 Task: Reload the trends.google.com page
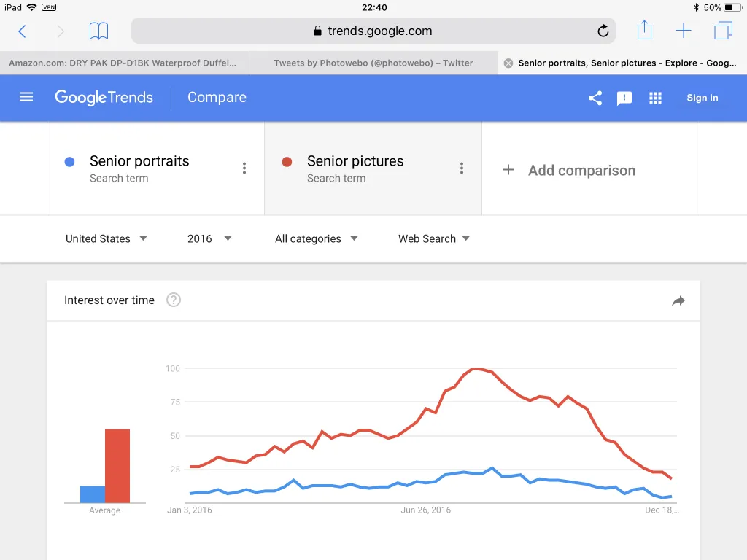click(603, 31)
